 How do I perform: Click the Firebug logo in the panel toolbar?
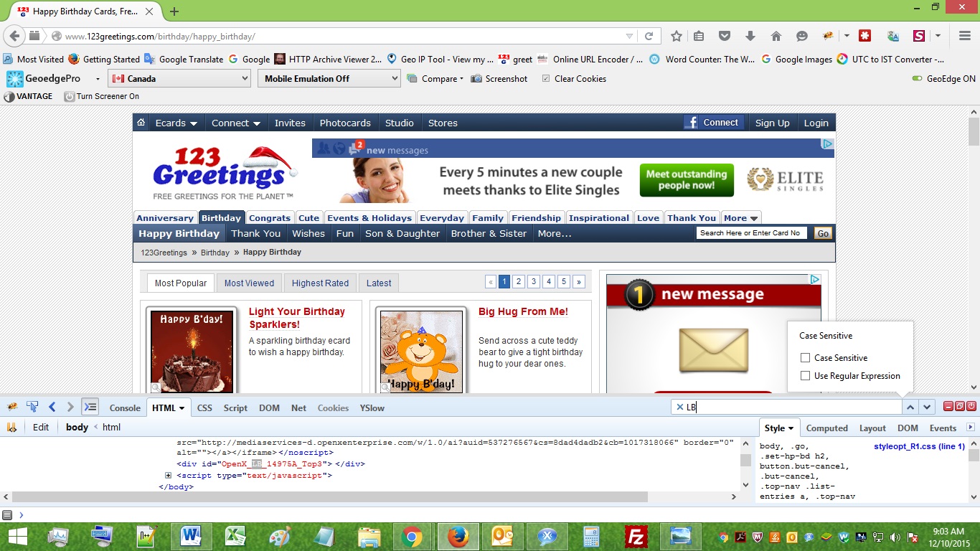click(12, 407)
